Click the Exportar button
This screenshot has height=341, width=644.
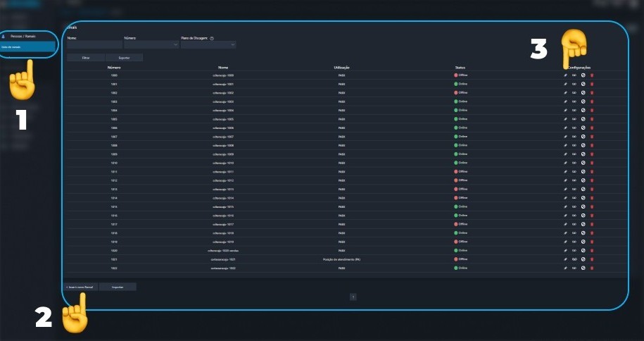click(124, 58)
